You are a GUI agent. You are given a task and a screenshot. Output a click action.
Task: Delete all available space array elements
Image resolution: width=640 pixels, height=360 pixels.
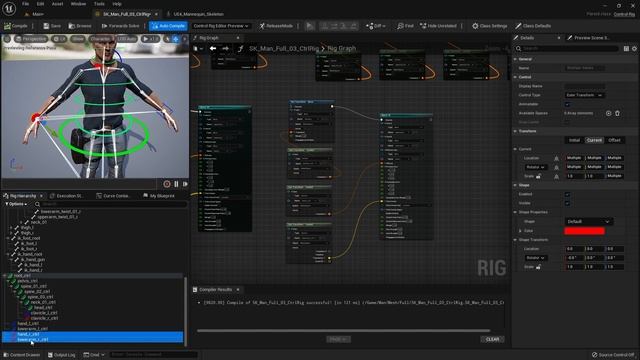point(618,113)
